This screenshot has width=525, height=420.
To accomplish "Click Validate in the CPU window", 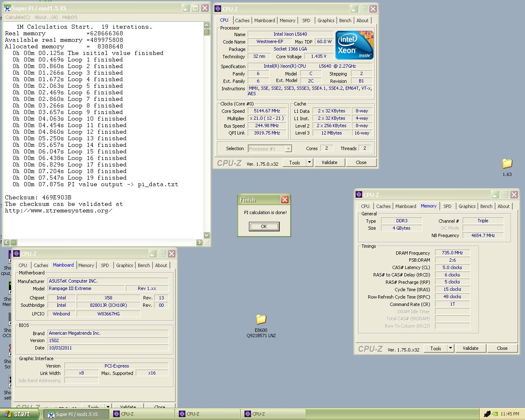I will [329, 163].
